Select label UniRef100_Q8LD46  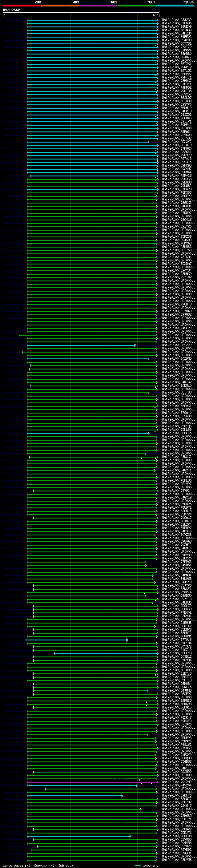click(177, 118)
